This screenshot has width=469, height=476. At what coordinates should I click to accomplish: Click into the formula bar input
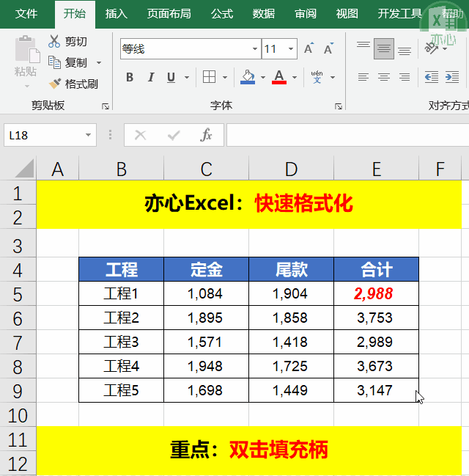click(347, 135)
